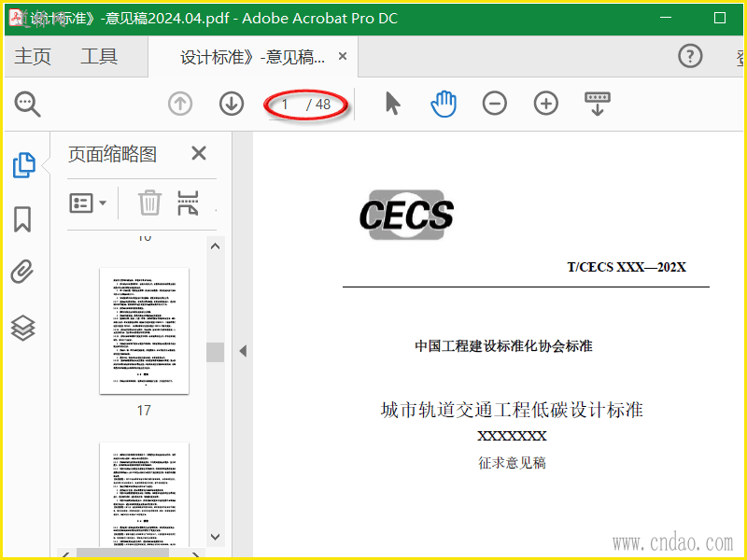Delete selected page with trash icon
The width and height of the screenshot is (747, 560).
149,203
